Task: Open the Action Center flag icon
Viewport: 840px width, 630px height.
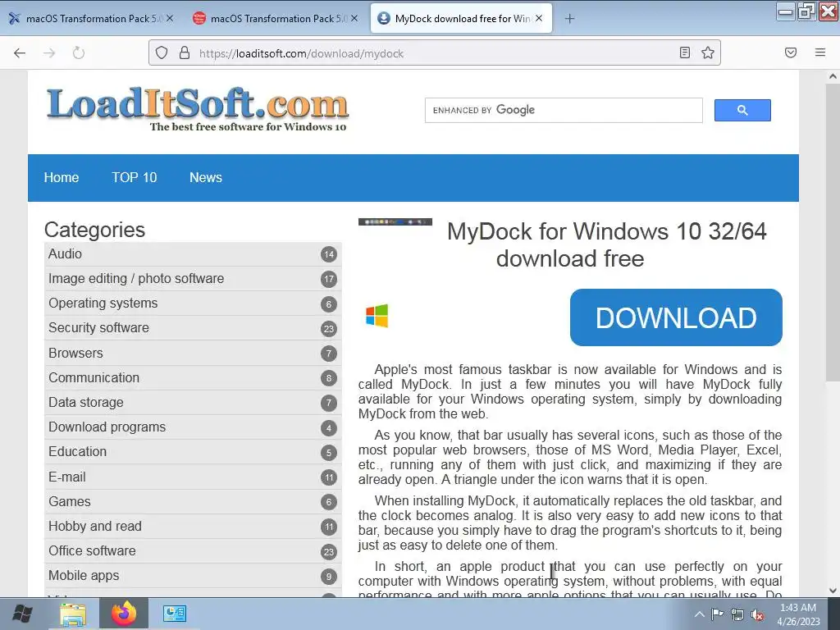Action: (717, 614)
